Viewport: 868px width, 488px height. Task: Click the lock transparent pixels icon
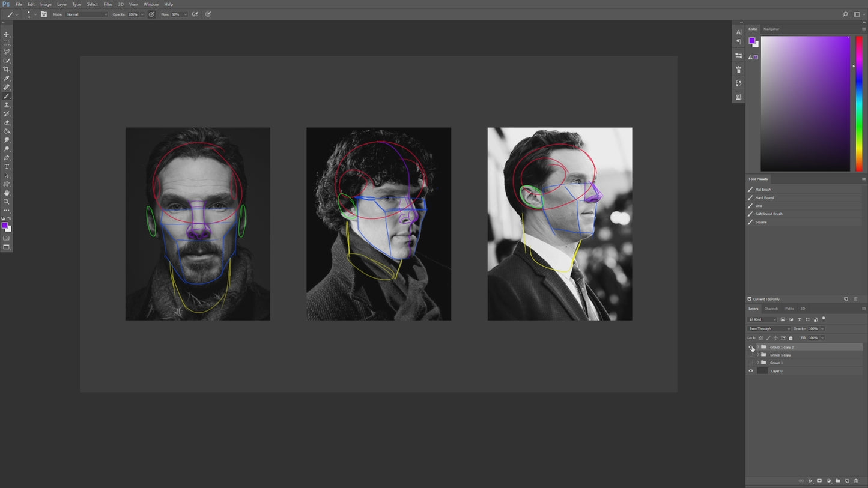coord(760,337)
